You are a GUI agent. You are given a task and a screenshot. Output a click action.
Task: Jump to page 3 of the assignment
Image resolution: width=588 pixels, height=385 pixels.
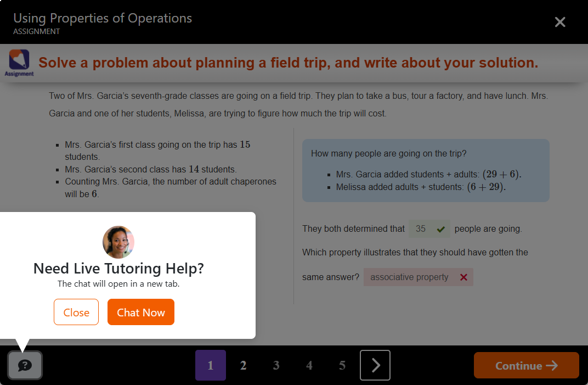[276, 365]
